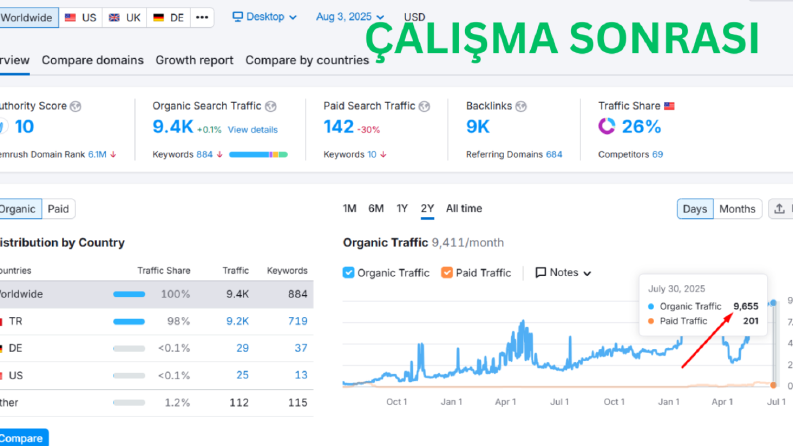
Task: Click the down arrow beside Domain Rank 6.1M
Action: click(x=113, y=155)
